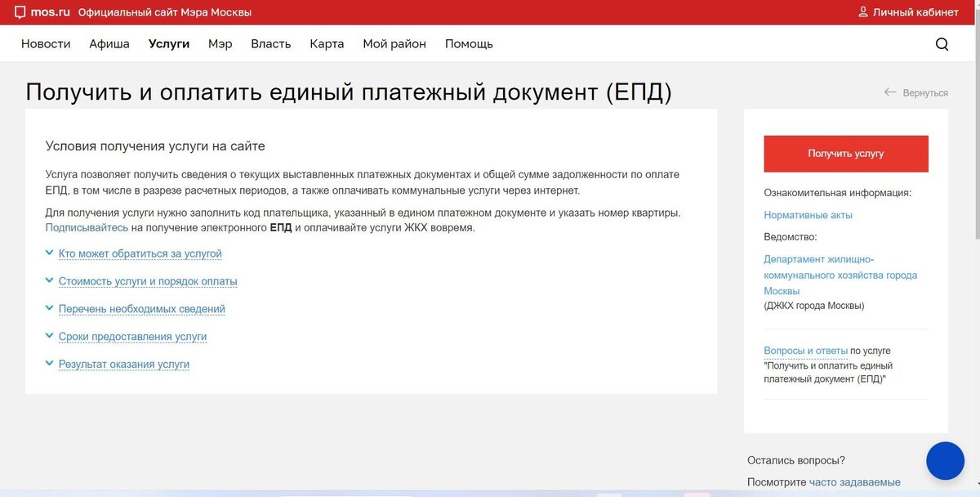This screenshot has width=980, height=497.
Task: Expand "Результат оказания услуги"
Action: point(123,364)
